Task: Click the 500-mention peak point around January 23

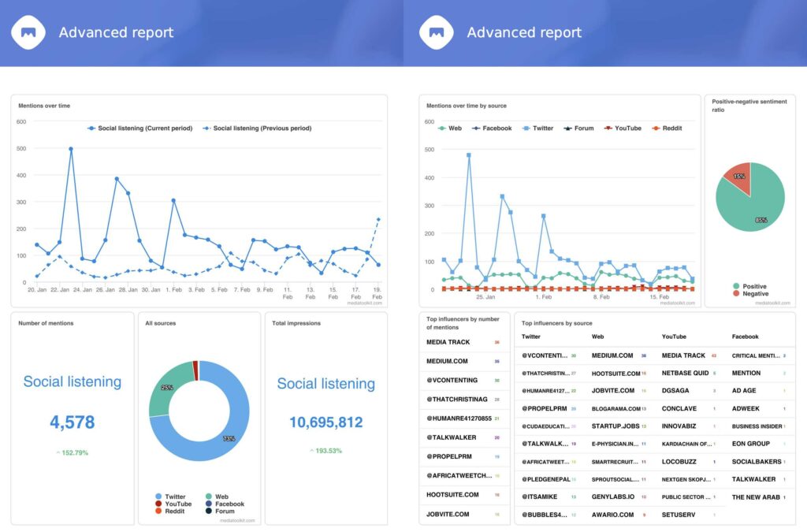Action: 72,147
